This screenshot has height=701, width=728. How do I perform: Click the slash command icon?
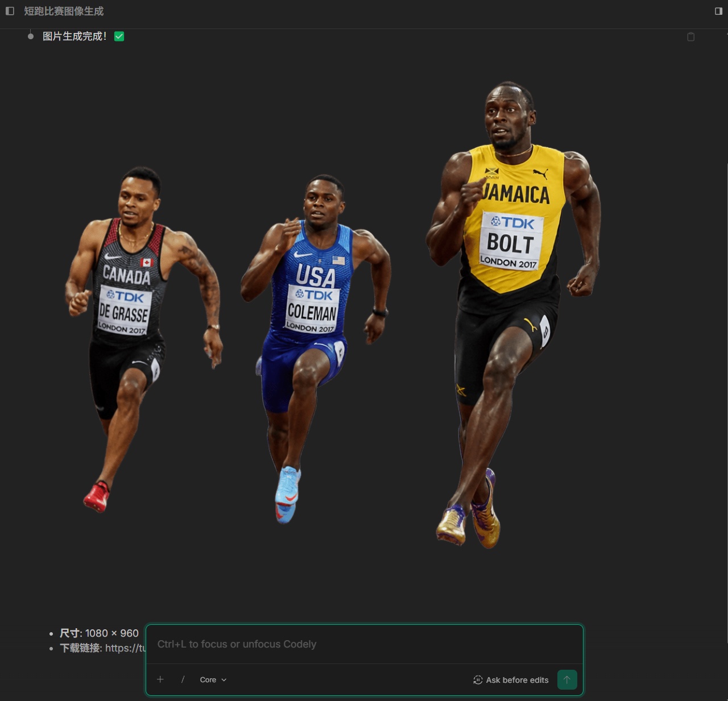(x=183, y=679)
